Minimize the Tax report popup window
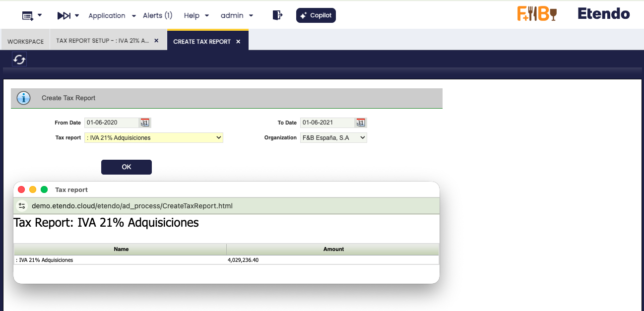Screen dimensions: 644x311 click(x=33, y=189)
